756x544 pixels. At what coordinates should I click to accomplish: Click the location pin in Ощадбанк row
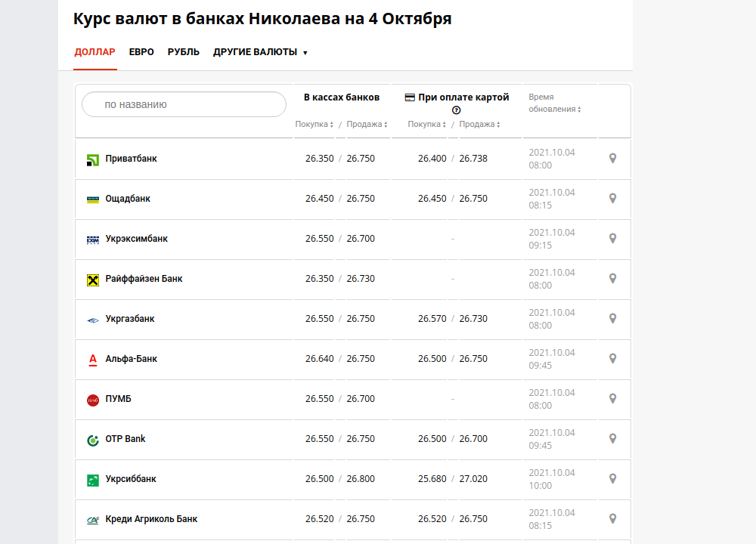click(613, 199)
